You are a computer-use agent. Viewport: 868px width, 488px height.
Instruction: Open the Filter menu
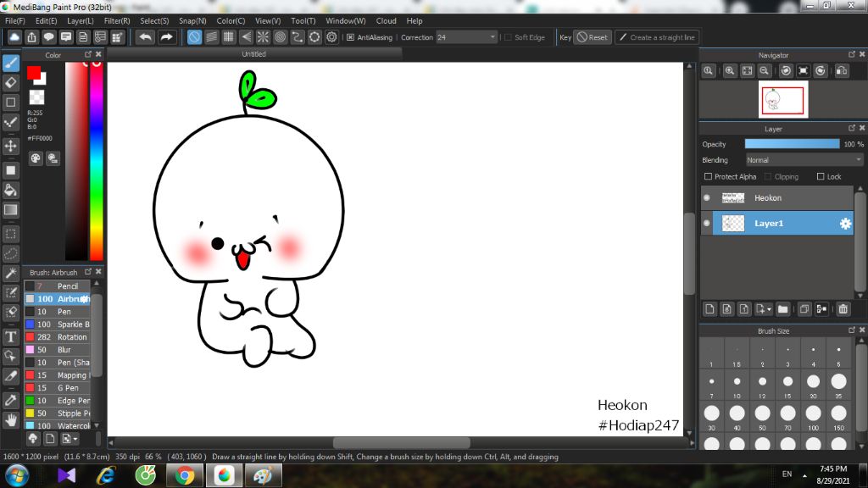click(x=117, y=20)
